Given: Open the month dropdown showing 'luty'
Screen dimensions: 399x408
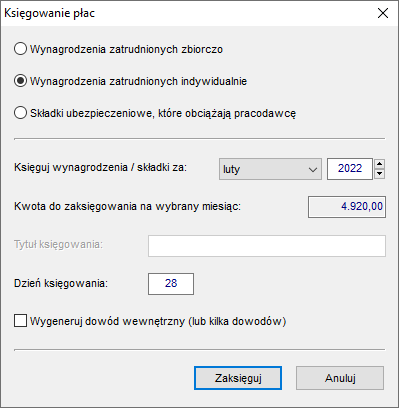Looking at the screenshot, I should pos(270,169).
